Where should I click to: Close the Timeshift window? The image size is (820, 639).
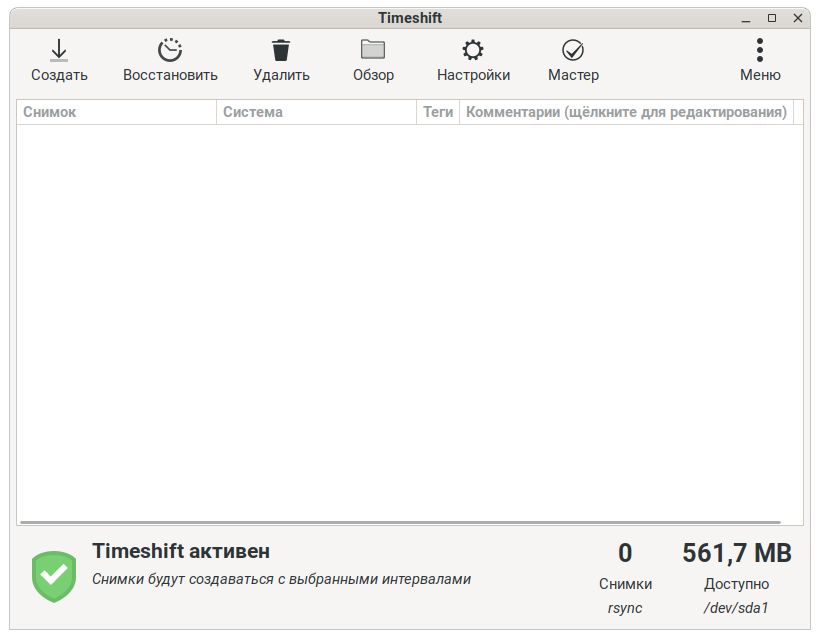click(798, 18)
